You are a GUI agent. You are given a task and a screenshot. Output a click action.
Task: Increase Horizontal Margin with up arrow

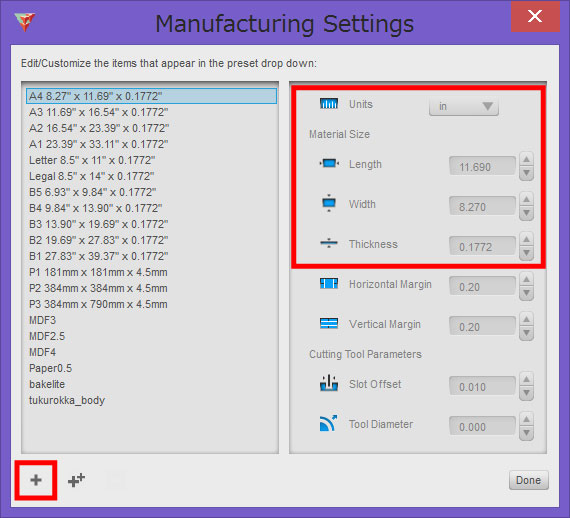[526, 279]
